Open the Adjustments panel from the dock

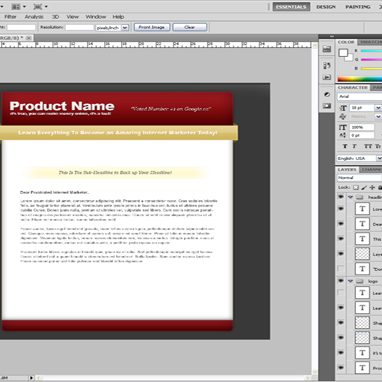click(327, 94)
